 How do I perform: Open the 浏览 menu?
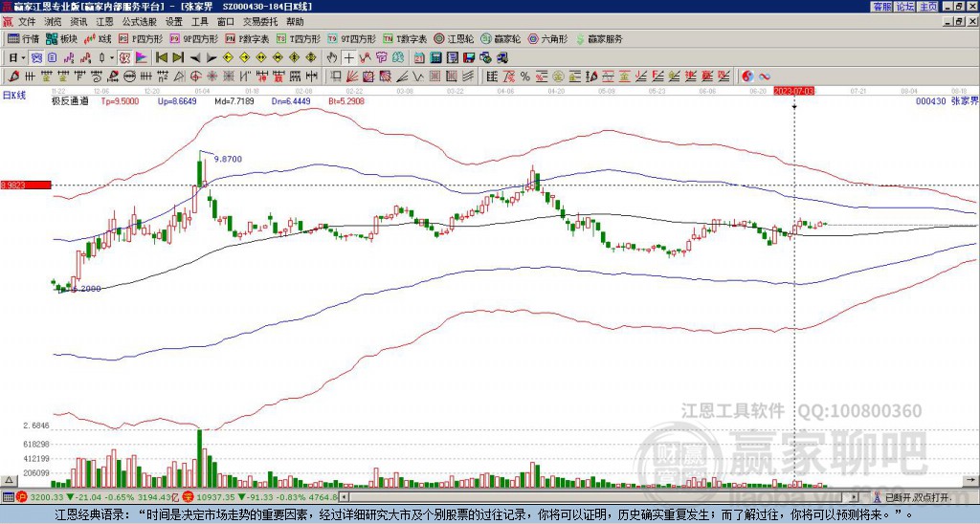(54, 22)
